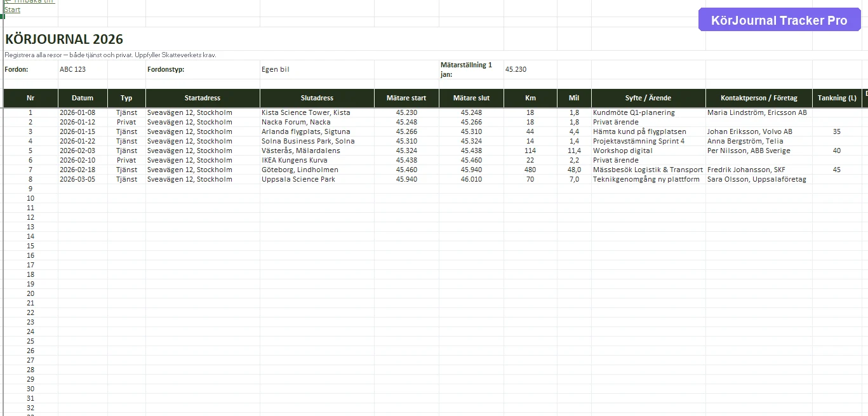Select the Mätare start column header
This screenshot has height=416, width=868.
pos(406,98)
